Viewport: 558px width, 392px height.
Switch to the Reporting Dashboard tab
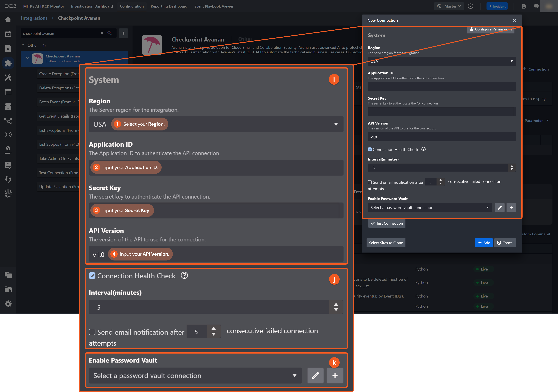(x=169, y=6)
